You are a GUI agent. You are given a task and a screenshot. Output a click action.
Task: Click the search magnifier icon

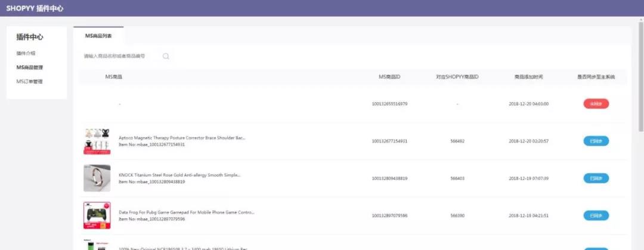[x=166, y=56]
